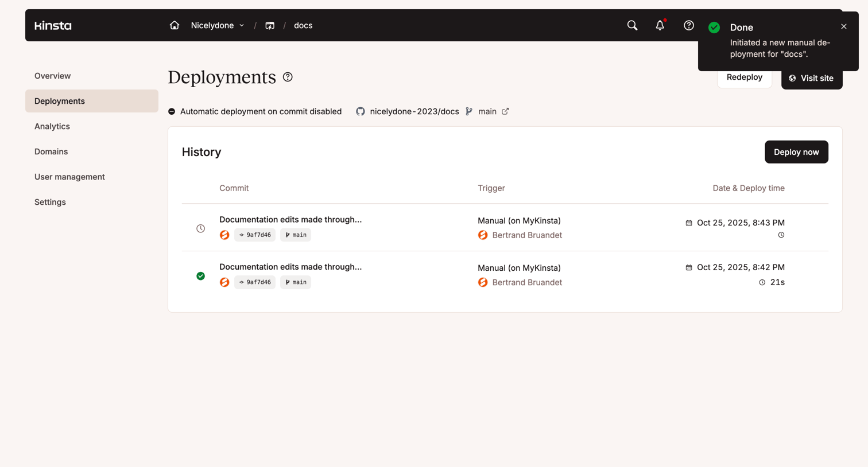Viewport: 868px width, 467px height.
Task: Click Manual (on MyKinsta) in successful row
Action: [x=519, y=268]
